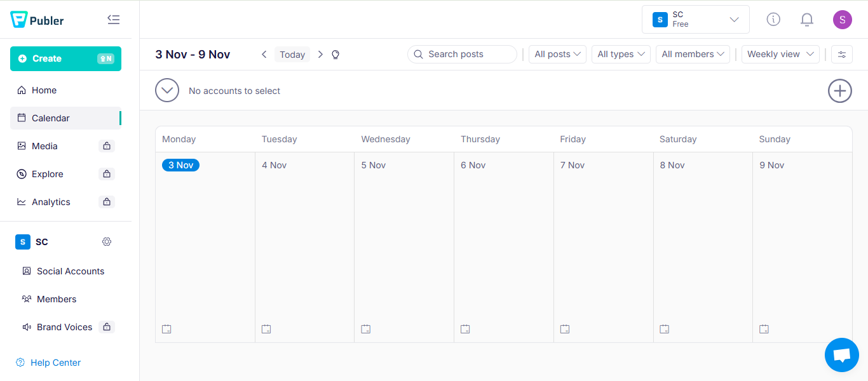The height and width of the screenshot is (381, 868).
Task: Click the plus circle to add account
Action: click(839, 91)
